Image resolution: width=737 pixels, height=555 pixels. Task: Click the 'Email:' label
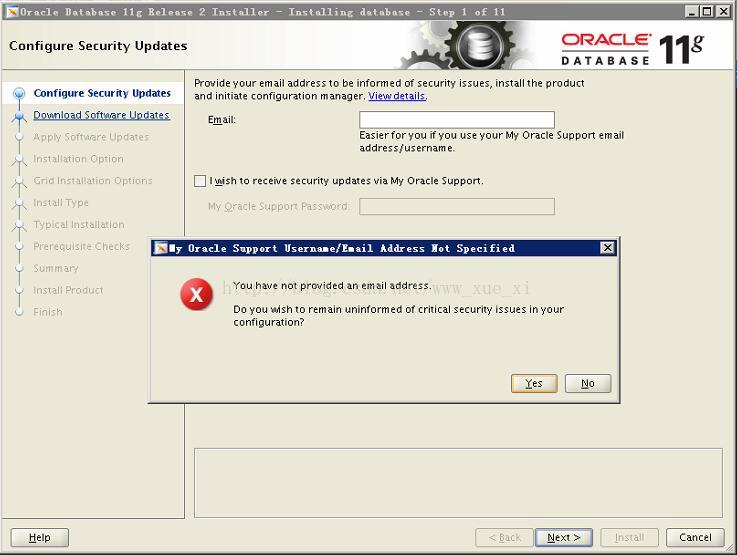point(222,120)
